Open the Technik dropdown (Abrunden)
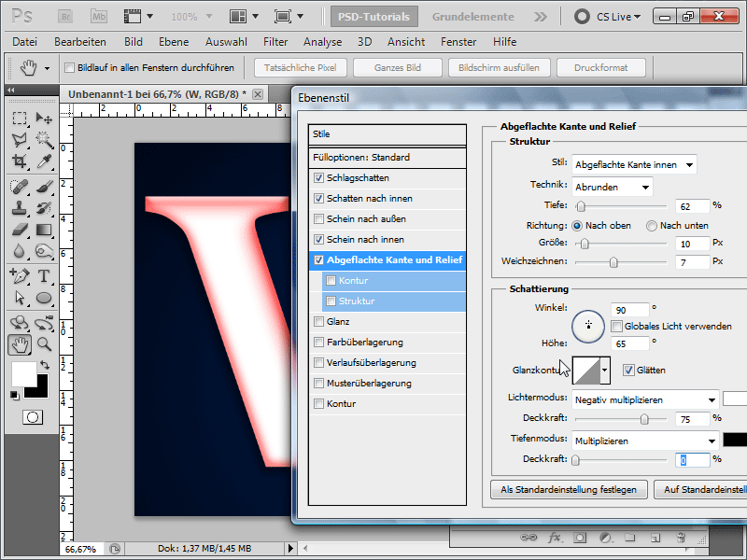The height and width of the screenshot is (560, 747). 613,188
